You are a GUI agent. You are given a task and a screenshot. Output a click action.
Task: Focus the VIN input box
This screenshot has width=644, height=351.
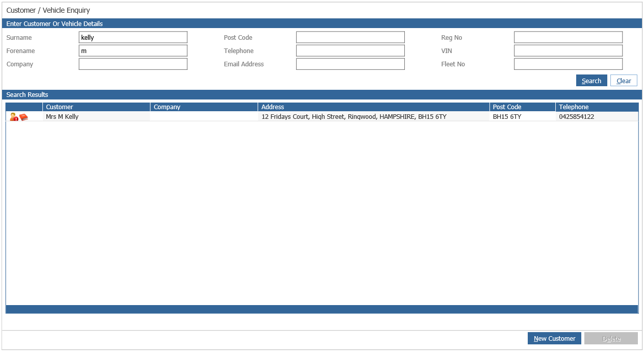[568, 51]
